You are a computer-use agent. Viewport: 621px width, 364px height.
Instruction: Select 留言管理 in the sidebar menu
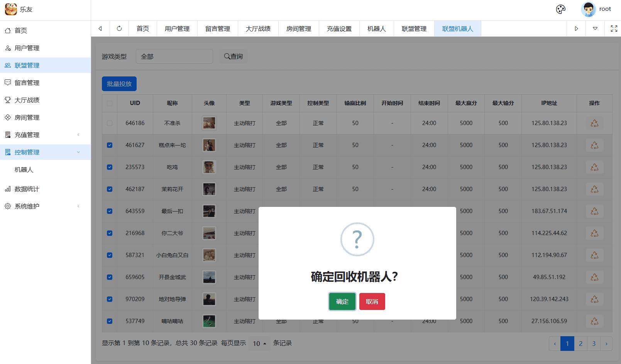[27, 82]
